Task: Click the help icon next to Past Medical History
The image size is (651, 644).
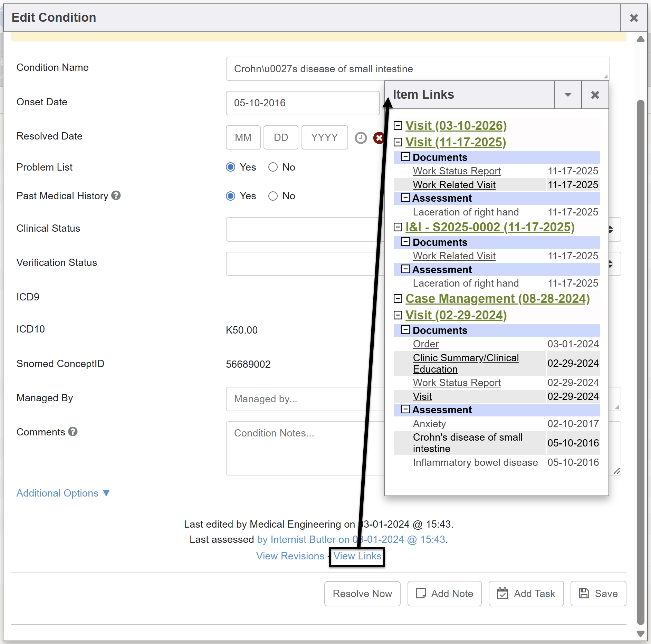Action: pos(116,196)
